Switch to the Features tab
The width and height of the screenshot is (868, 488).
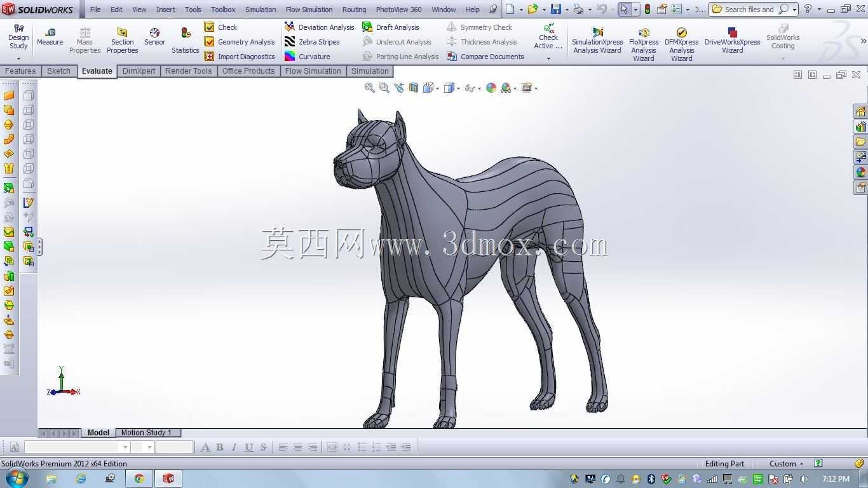[x=20, y=71]
